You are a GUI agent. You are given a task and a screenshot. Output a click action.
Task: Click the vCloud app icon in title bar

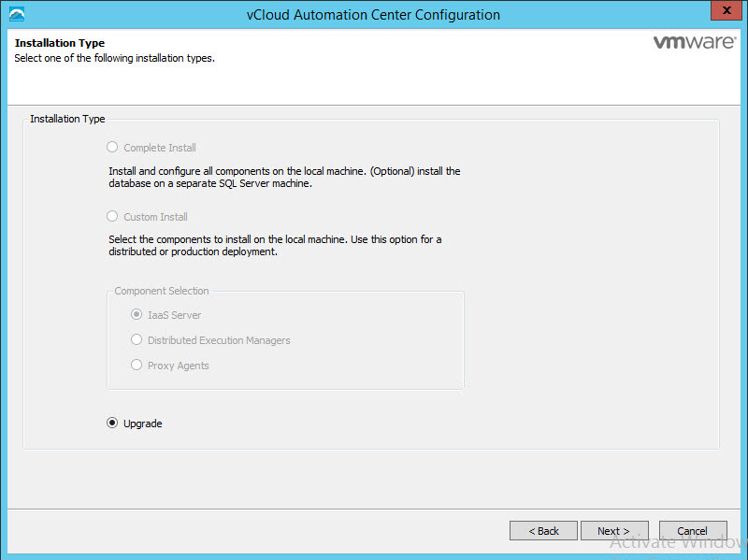coord(16,14)
